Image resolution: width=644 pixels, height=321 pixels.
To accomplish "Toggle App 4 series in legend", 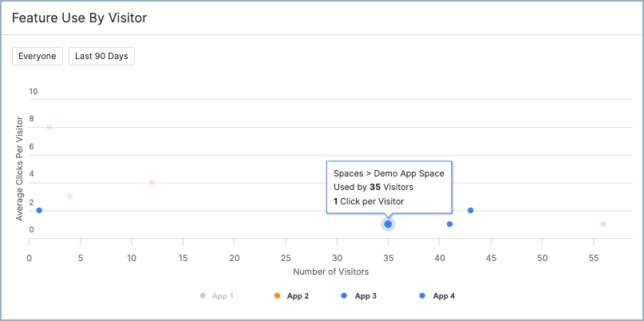I will 437,295.
